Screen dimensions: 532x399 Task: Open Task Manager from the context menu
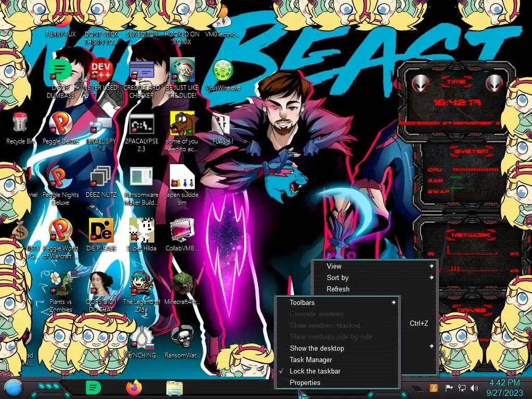click(338, 360)
